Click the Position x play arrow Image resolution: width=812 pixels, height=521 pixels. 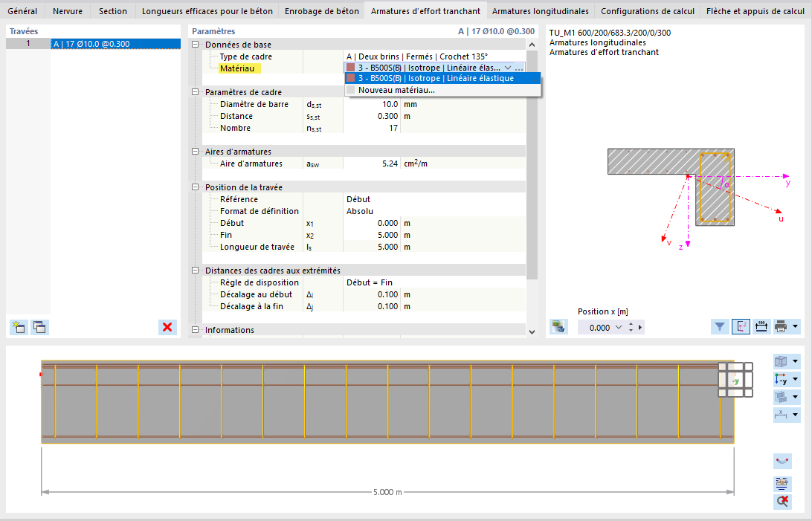click(x=640, y=328)
